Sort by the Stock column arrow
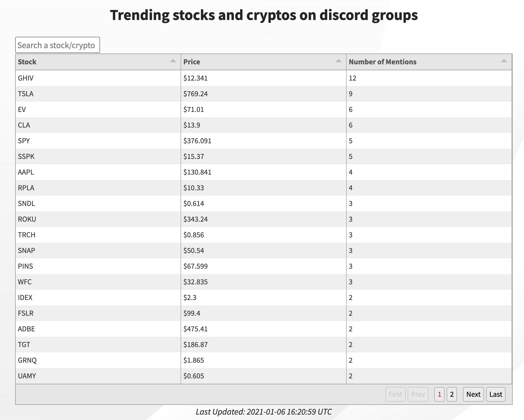This screenshot has height=420, width=524. click(x=173, y=61)
